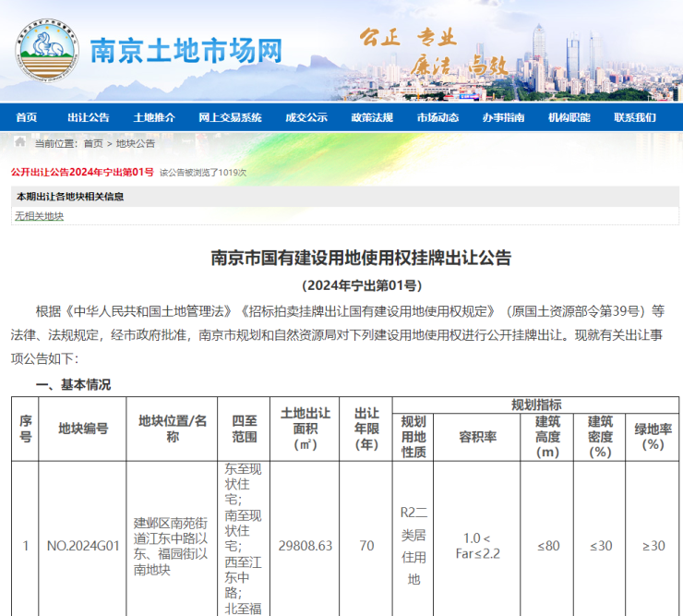
Task: Click the home icon in breadcrumb bar
Action: (x=19, y=142)
